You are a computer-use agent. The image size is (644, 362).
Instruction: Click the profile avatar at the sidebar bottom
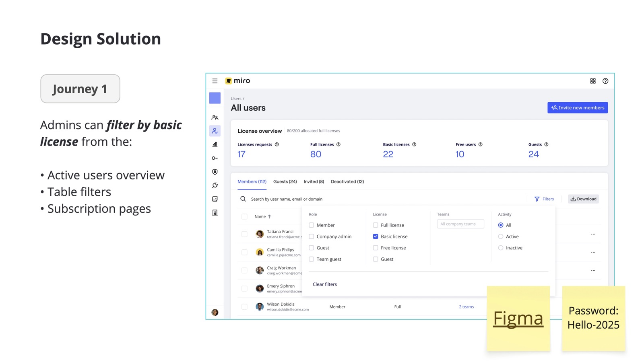pos(215,312)
